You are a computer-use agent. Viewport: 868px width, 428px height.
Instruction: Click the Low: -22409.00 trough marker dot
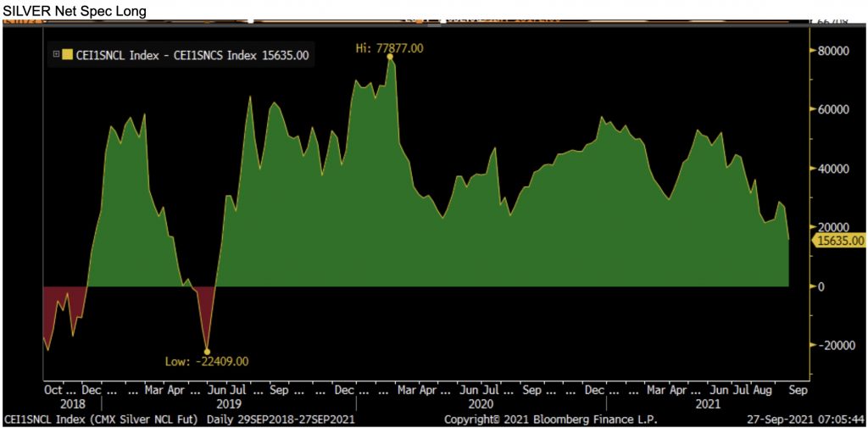point(207,351)
